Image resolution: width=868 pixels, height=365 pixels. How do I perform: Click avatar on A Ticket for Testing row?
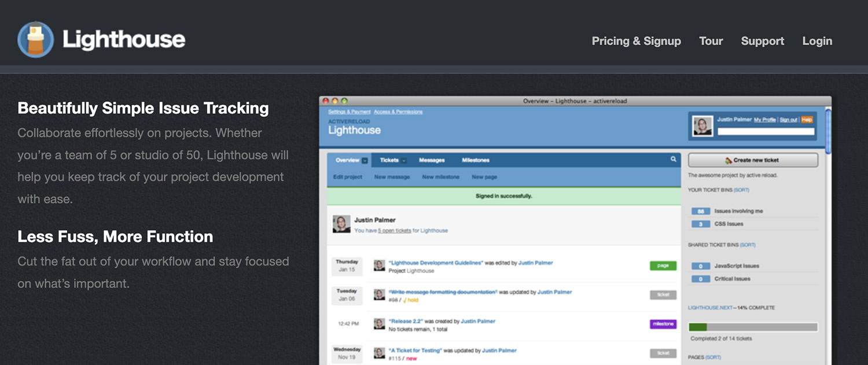click(380, 353)
